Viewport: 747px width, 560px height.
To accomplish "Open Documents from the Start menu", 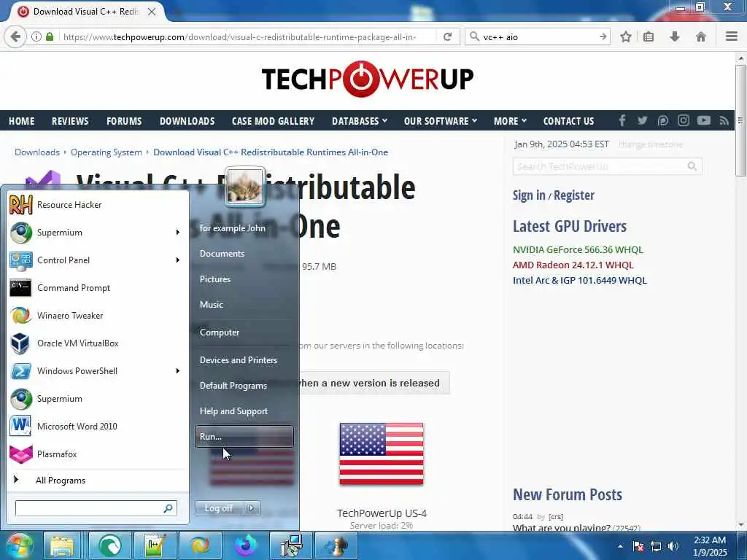I will 244,254.
